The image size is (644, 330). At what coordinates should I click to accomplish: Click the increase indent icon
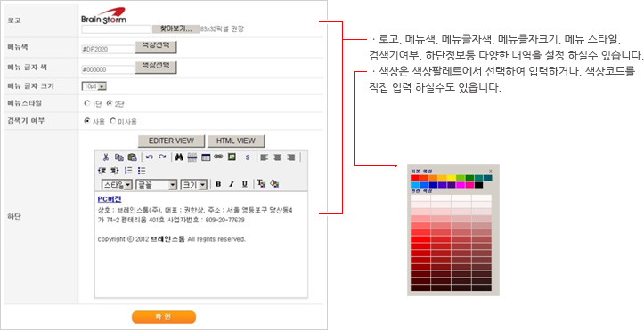pos(115,171)
